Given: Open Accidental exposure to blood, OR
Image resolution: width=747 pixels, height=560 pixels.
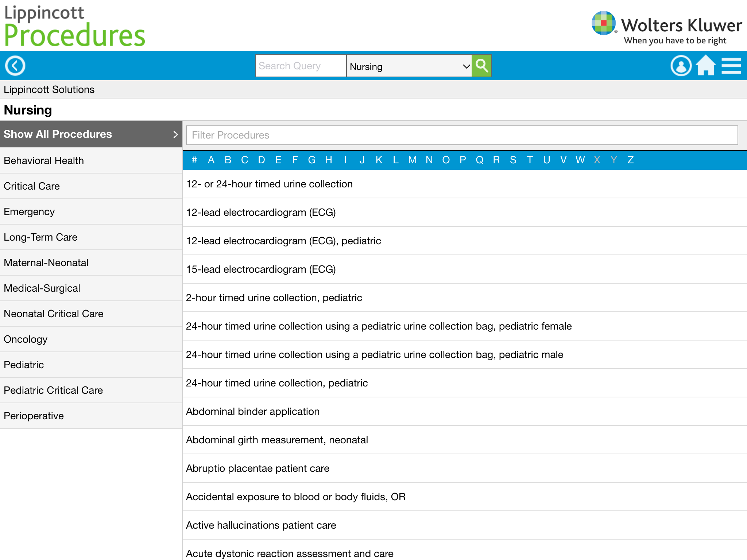Looking at the screenshot, I should [x=465, y=497].
